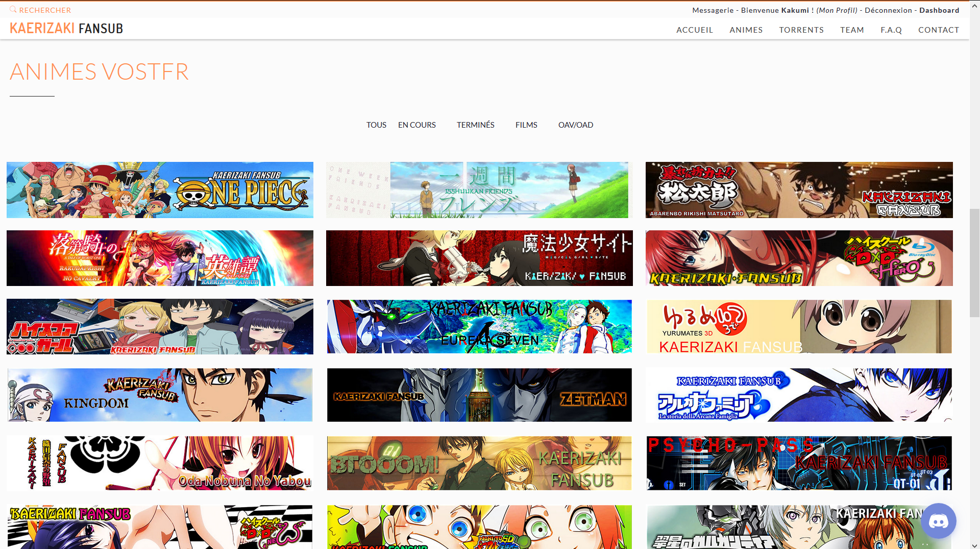Viewport: 980px width, 549px height.
Task: Open the Eureka Seven banner
Action: point(479,326)
